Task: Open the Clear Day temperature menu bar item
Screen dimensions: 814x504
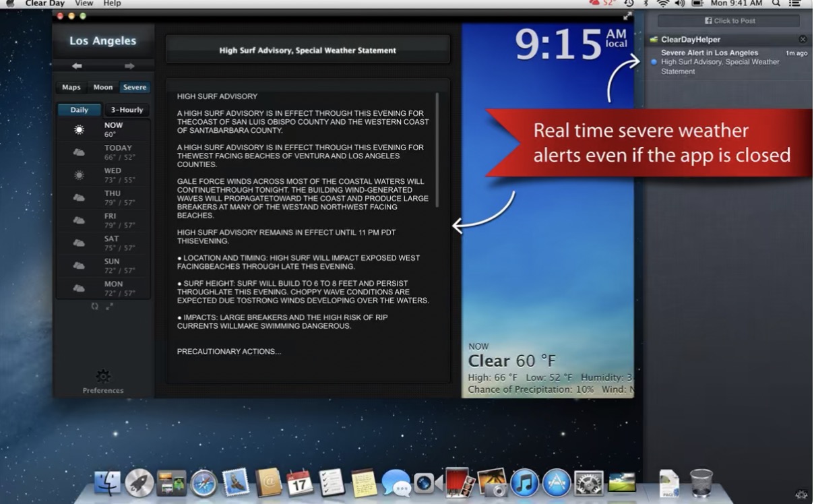Action: [603, 3]
